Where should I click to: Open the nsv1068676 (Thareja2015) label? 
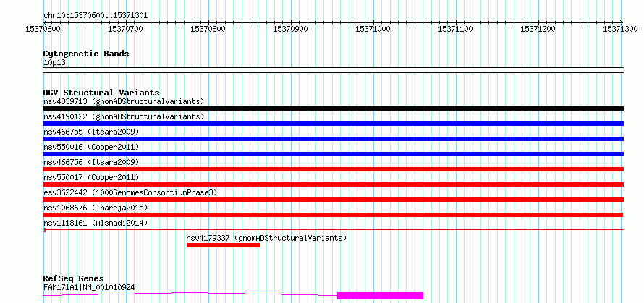(96, 208)
